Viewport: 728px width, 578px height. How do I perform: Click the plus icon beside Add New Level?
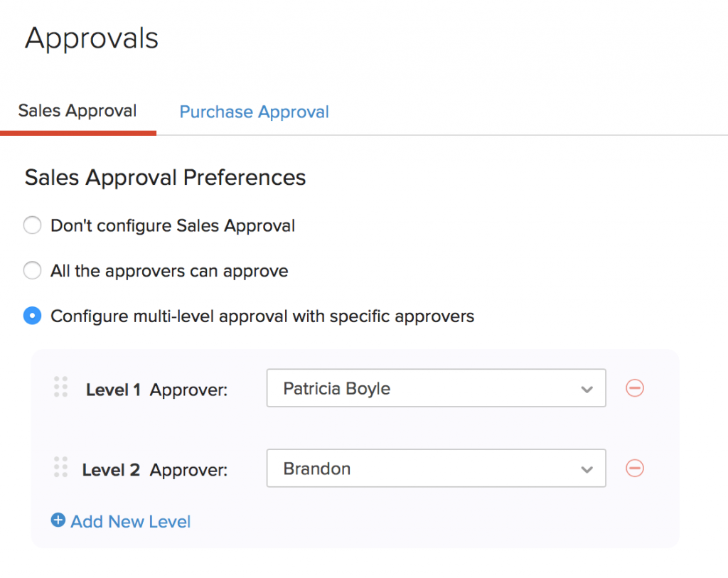click(x=58, y=520)
